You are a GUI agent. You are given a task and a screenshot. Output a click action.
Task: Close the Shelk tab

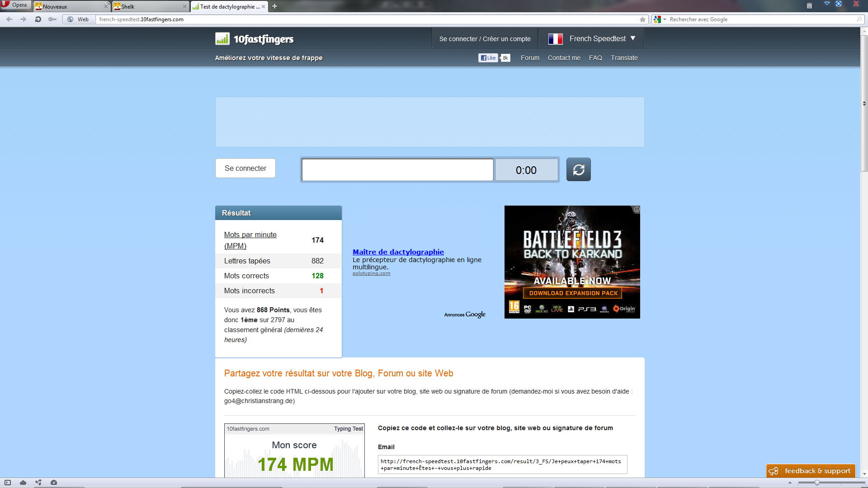184,6
